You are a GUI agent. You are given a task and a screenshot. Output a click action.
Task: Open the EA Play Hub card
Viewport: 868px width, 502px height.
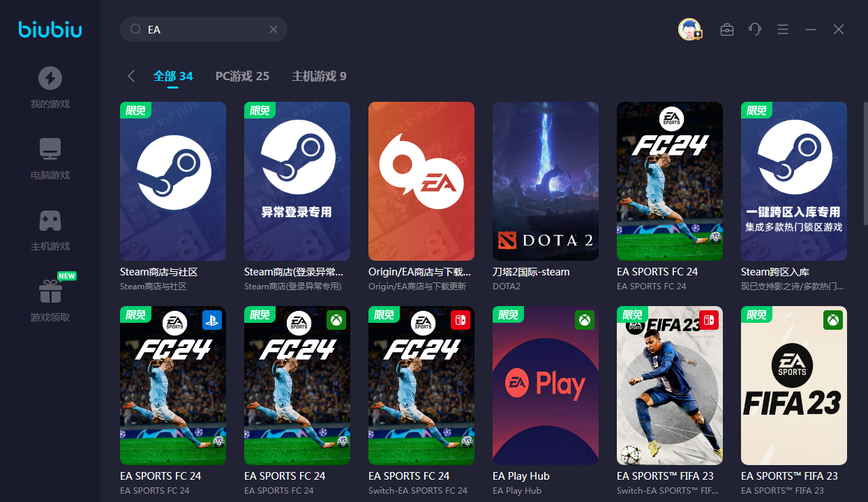[x=545, y=385]
